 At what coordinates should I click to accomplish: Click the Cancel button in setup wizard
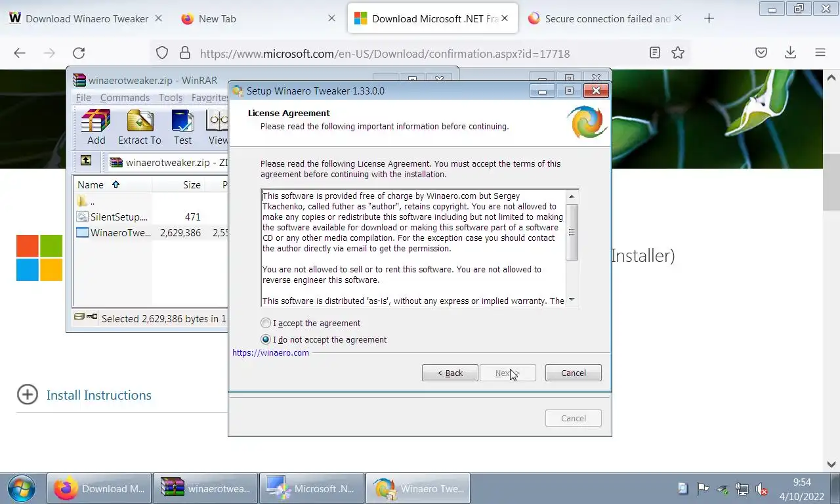(x=573, y=373)
